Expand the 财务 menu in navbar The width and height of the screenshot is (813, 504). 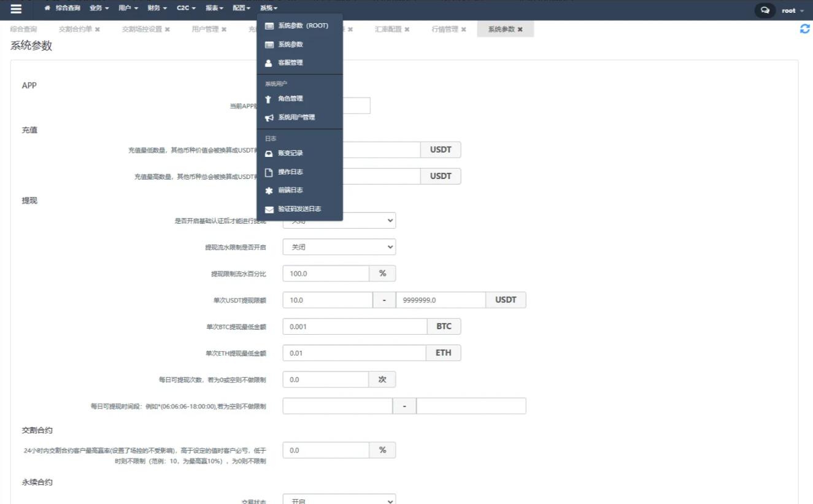157,9
